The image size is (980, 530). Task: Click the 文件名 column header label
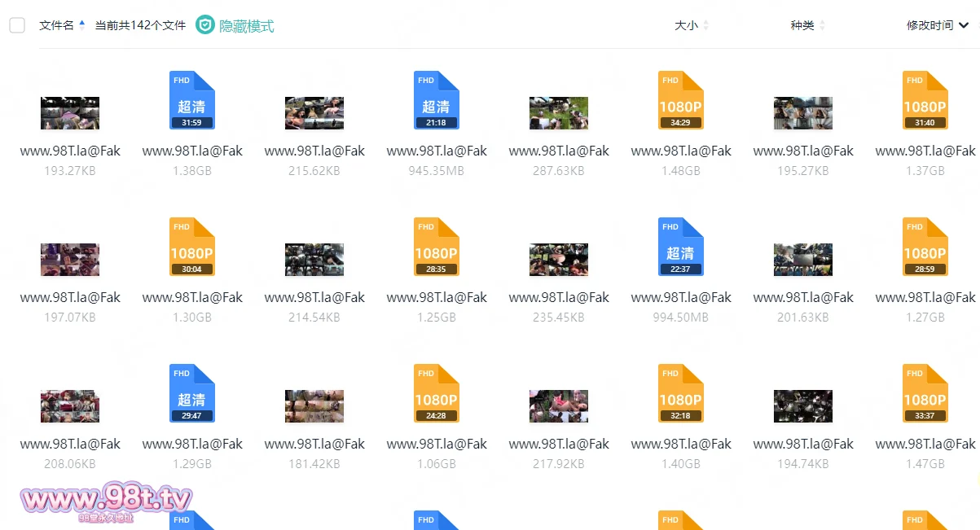[x=56, y=25]
